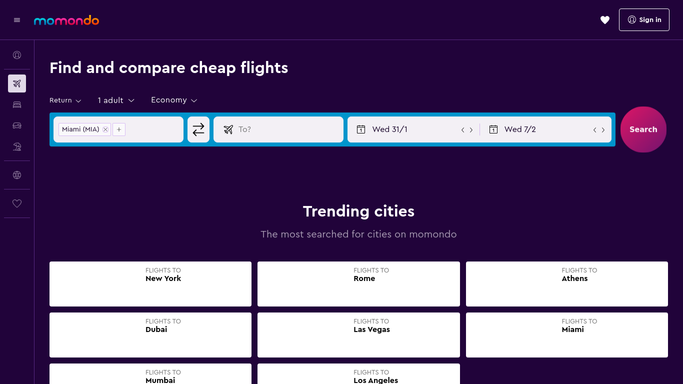Click the pink Search button
The image size is (683, 384).
pyautogui.click(x=643, y=129)
